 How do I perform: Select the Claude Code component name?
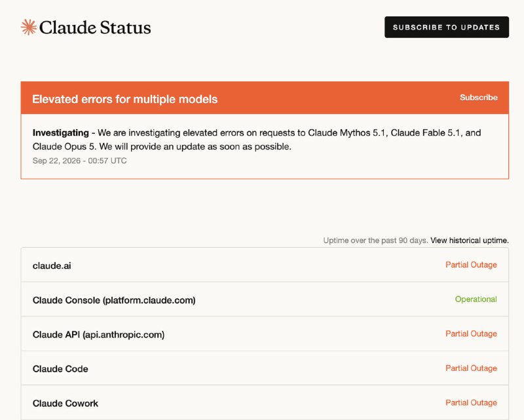[x=60, y=369]
